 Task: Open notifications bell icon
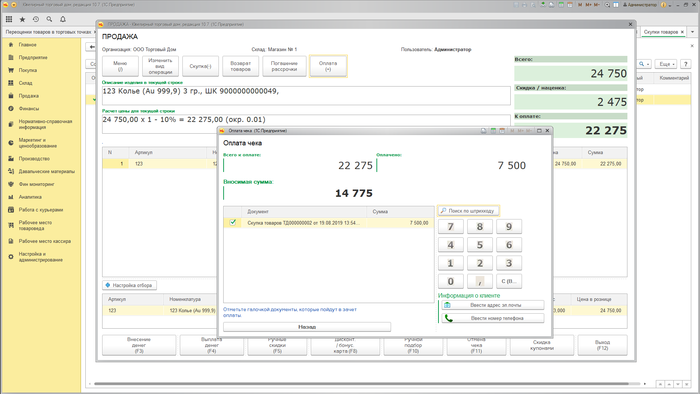63,19
